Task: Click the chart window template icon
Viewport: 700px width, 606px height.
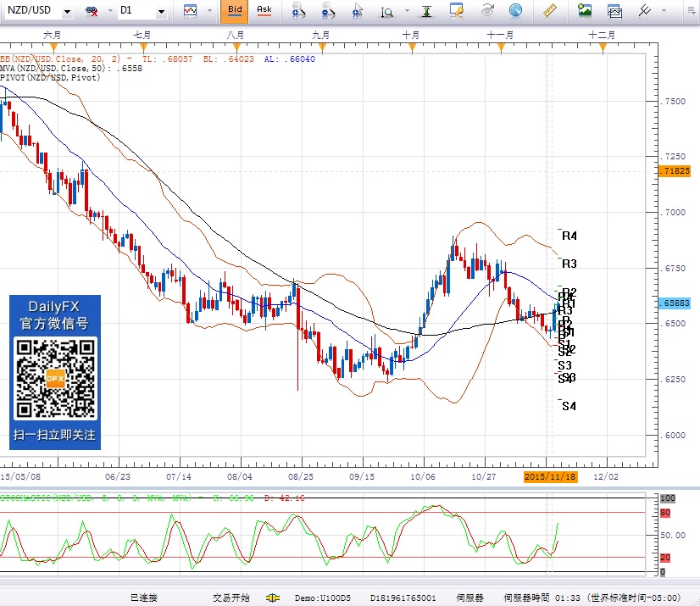Action: 614,11
